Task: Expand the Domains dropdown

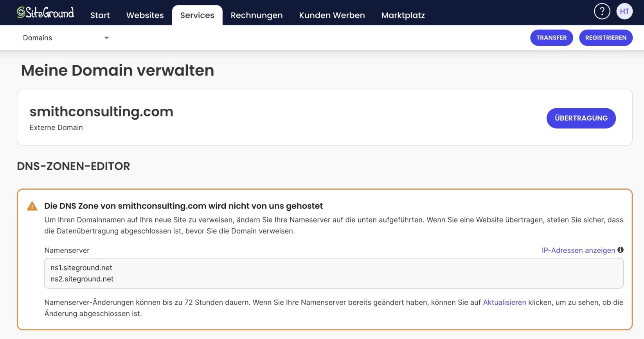Action: tap(66, 38)
